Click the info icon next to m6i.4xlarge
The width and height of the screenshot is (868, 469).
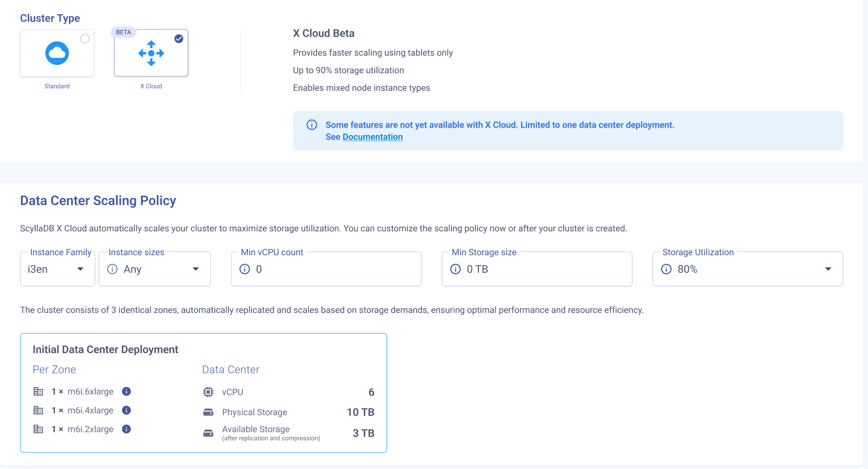click(x=127, y=410)
